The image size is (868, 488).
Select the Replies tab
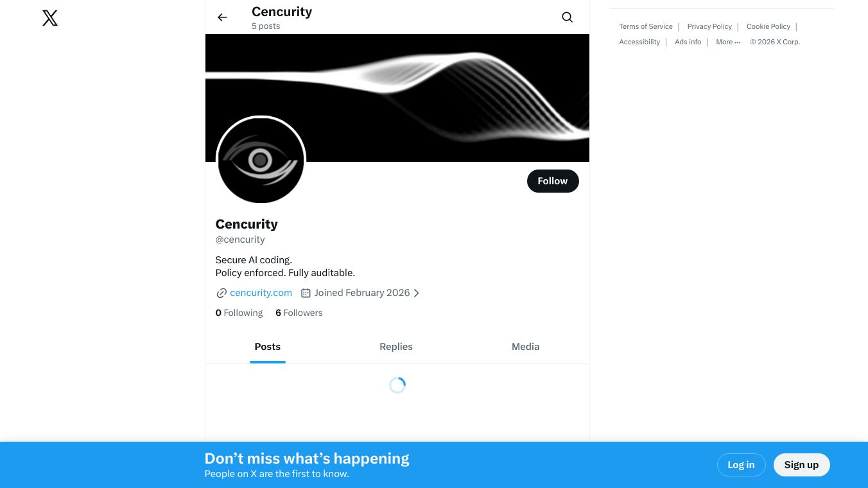(395, 346)
